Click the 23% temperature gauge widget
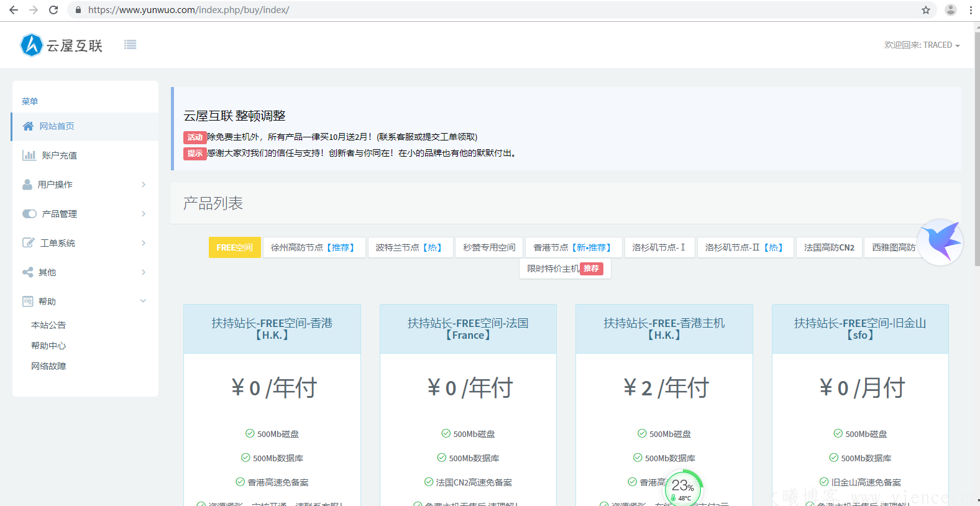Image resolution: width=980 pixels, height=506 pixels. 683,488
